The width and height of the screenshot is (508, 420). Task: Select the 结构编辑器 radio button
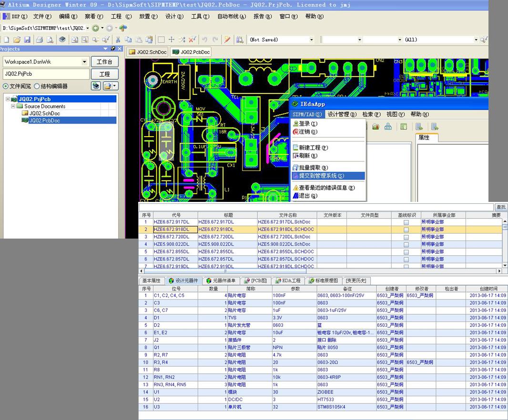click(x=37, y=86)
